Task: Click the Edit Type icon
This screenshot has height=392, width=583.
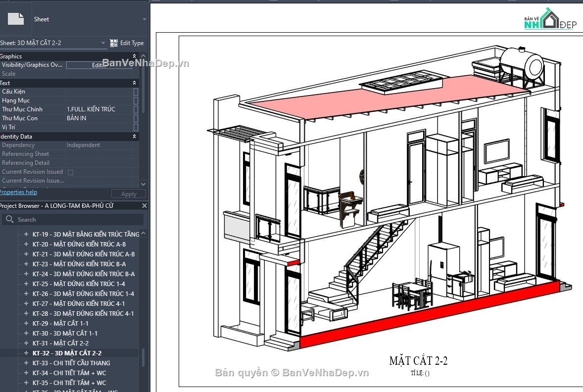Action: (x=114, y=43)
